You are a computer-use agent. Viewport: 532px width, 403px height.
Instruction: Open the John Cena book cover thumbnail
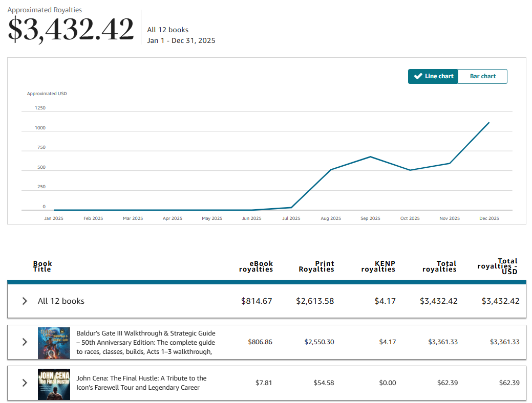click(54, 384)
